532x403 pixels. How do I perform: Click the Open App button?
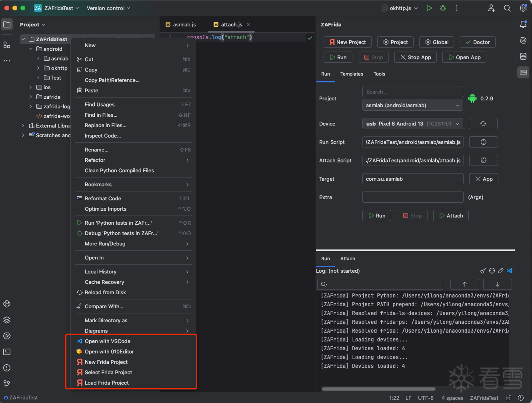464,57
